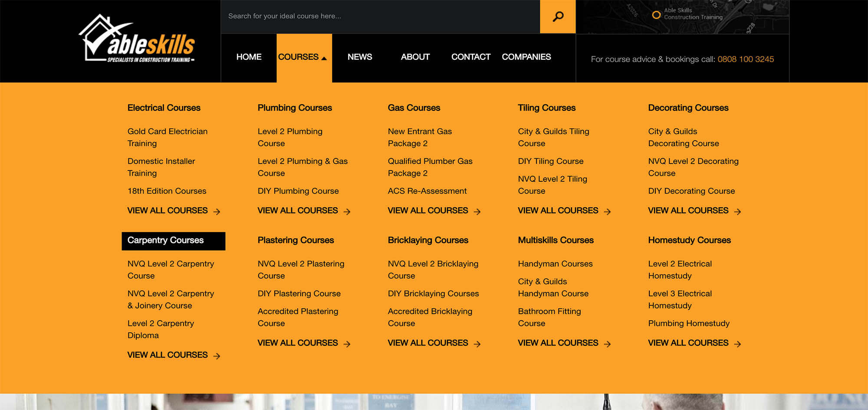Open the CONTACT page
The width and height of the screenshot is (868, 410).
point(470,57)
